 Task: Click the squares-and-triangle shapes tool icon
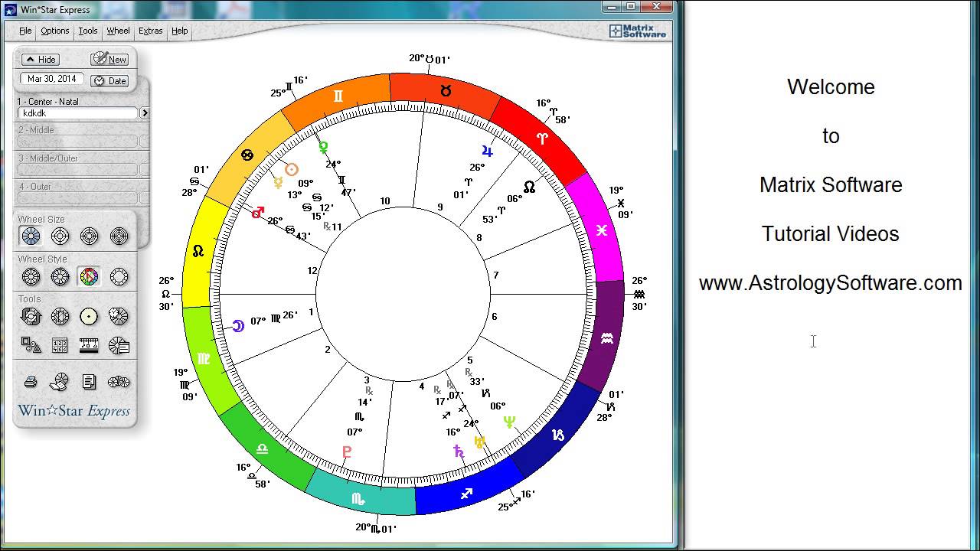coord(31,345)
